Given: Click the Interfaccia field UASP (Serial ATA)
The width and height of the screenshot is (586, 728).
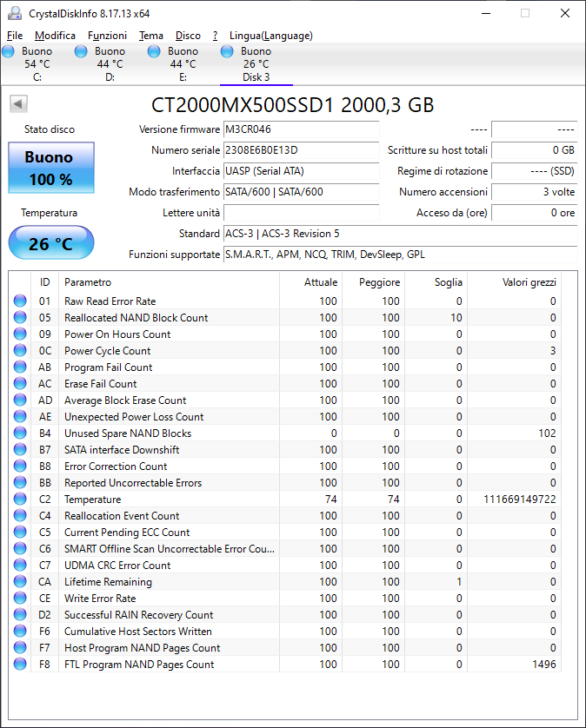Looking at the screenshot, I should click(x=301, y=171).
